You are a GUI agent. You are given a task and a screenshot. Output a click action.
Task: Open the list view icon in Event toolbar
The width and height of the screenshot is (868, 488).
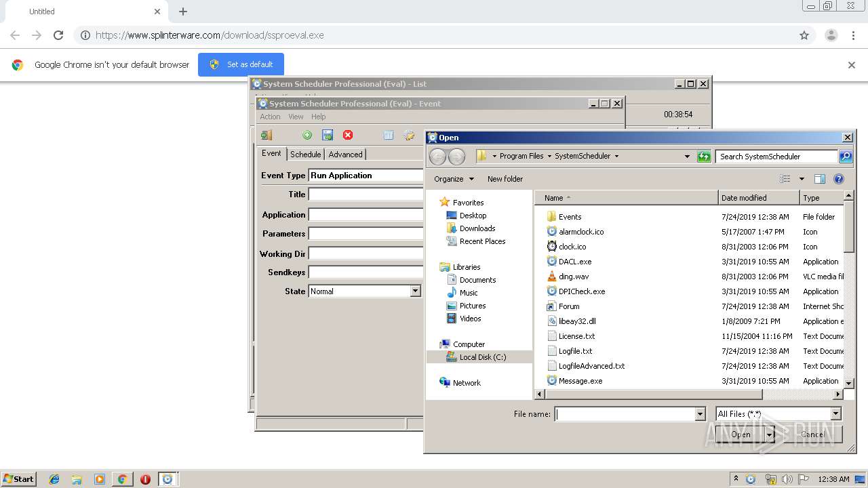[x=389, y=135]
